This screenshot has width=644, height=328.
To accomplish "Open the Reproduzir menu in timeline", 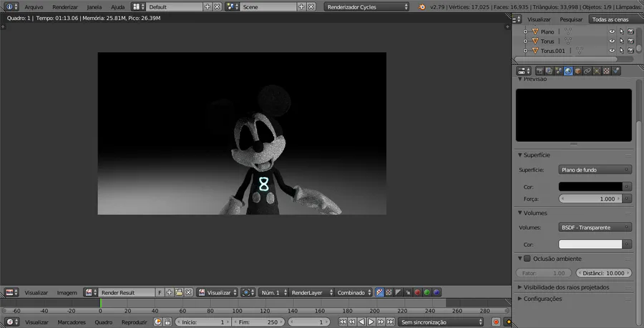I will click(x=134, y=322).
